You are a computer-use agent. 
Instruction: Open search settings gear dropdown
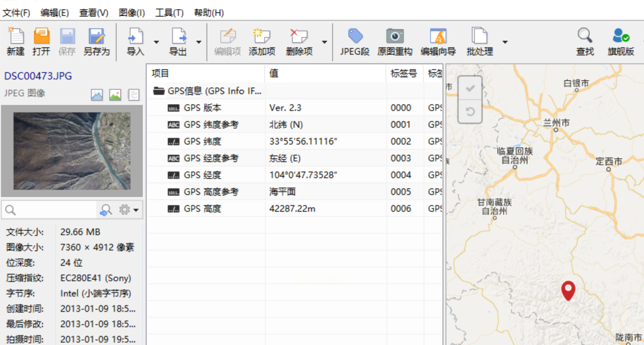[129, 210]
